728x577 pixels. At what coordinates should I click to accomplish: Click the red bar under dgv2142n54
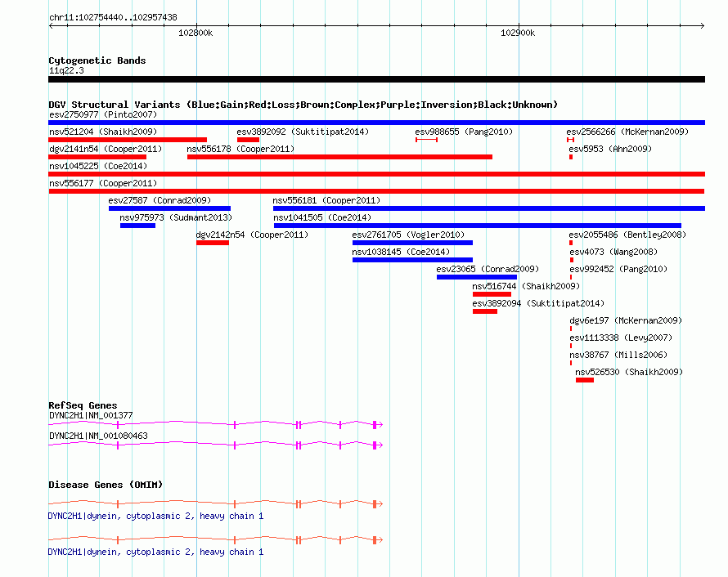pos(213,243)
